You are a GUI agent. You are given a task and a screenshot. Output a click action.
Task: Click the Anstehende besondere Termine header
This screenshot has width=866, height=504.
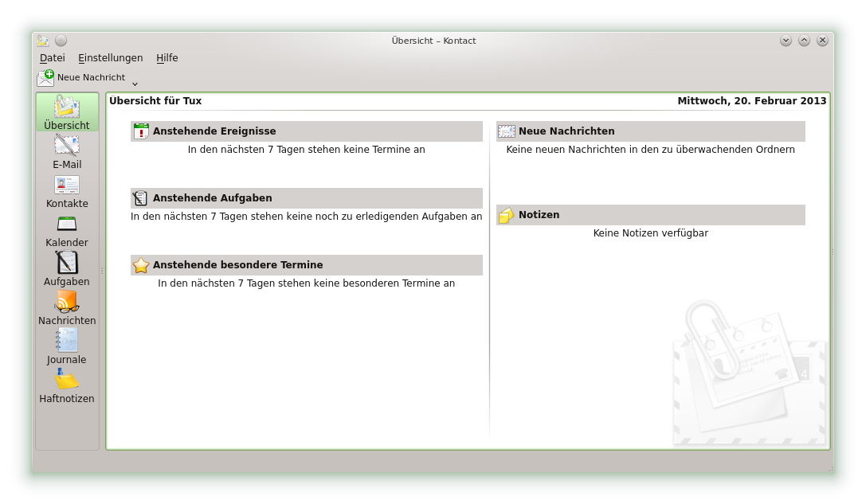237,265
